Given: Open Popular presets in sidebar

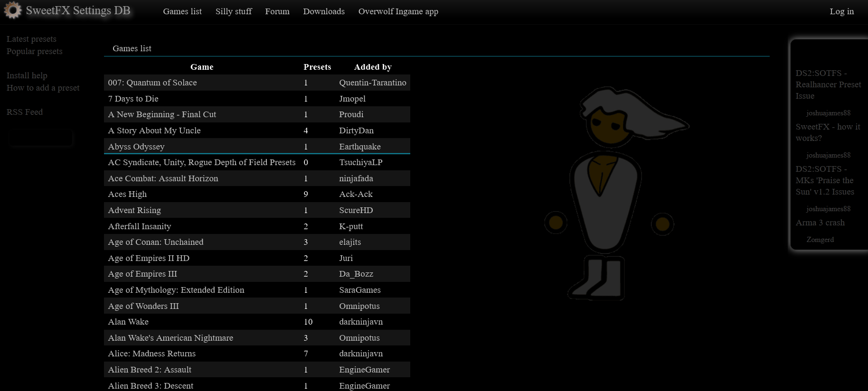Looking at the screenshot, I should click(x=35, y=51).
